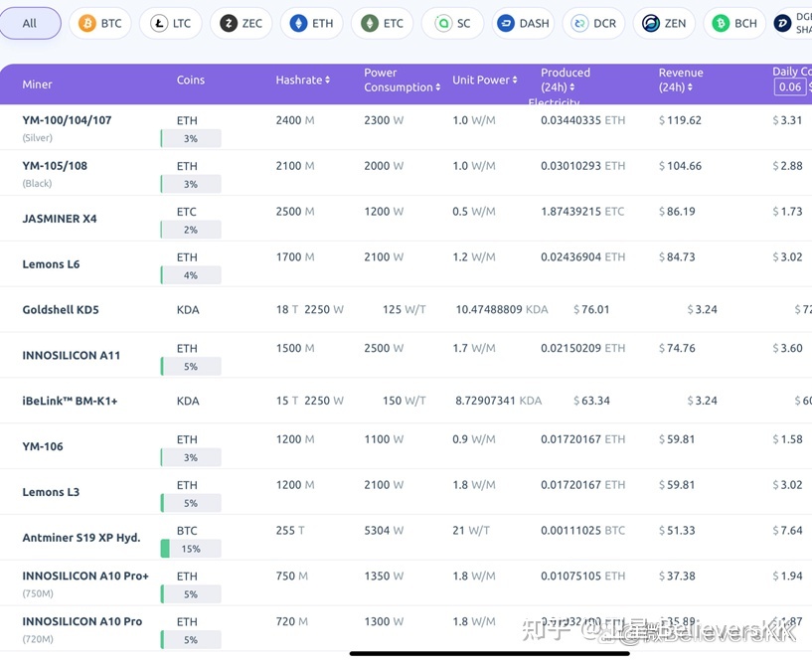812x662 pixels.
Task: Click the 5% bar for INNOSILICON A11
Action: click(191, 366)
